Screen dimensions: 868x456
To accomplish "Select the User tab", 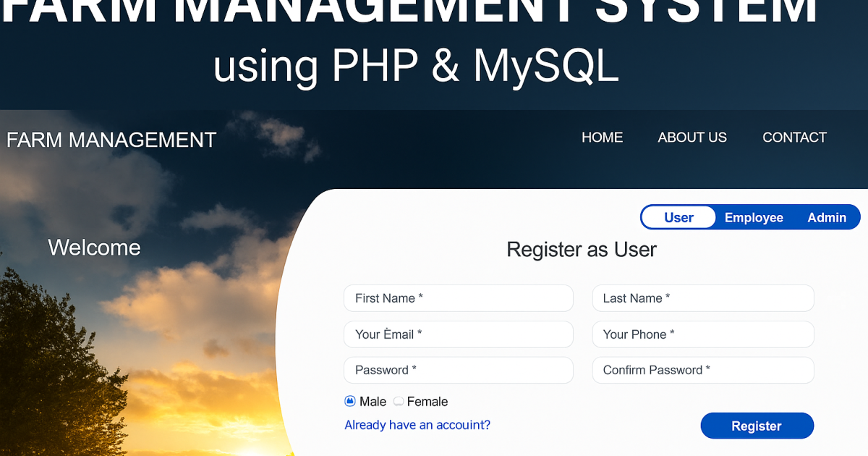I will pyautogui.click(x=678, y=217).
